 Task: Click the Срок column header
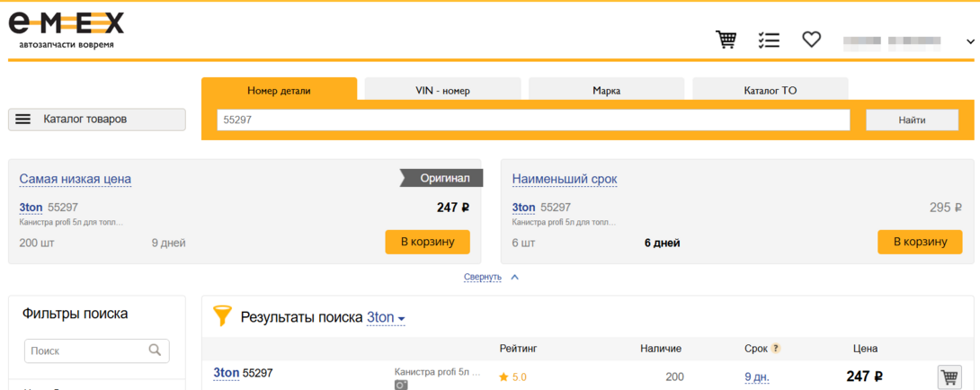(755, 349)
